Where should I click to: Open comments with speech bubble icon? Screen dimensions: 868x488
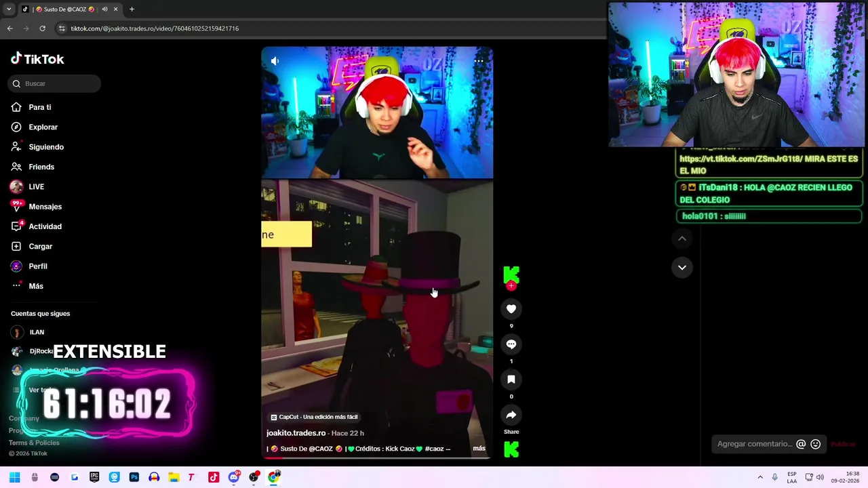tap(511, 344)
